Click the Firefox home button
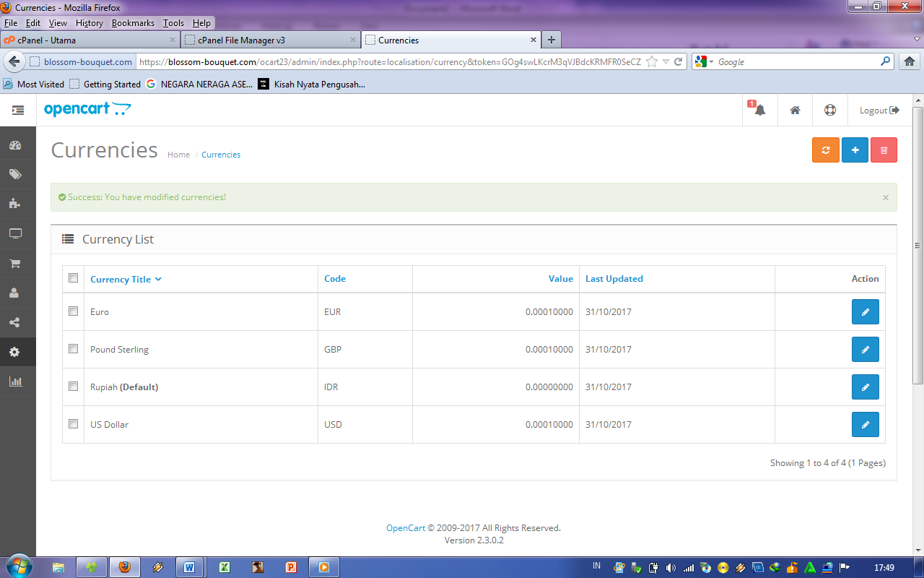924x578 pixels. pos(910,61)
